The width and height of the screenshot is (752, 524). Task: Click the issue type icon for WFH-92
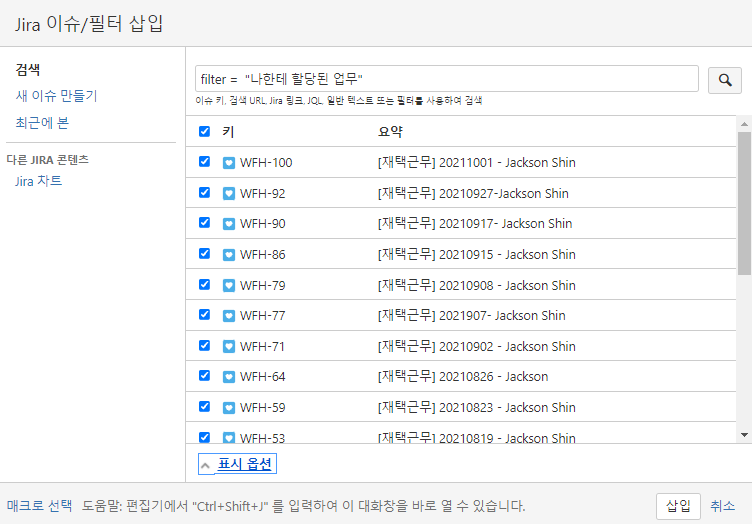(x=229, y=194)
